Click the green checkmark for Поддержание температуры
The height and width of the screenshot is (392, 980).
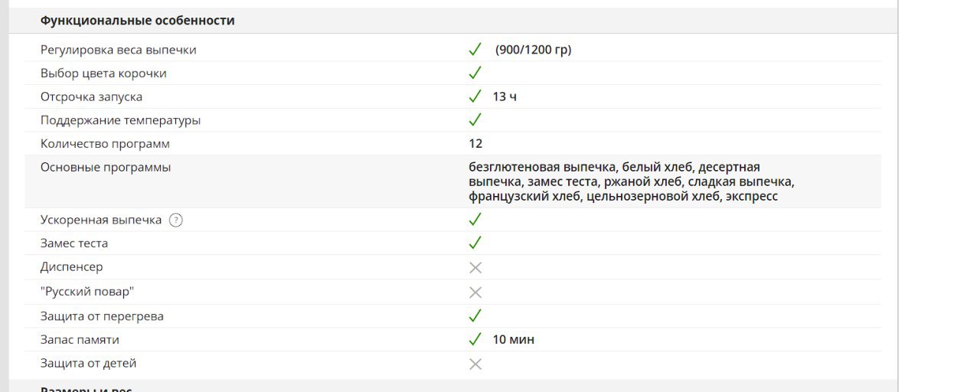pos(475,120)
